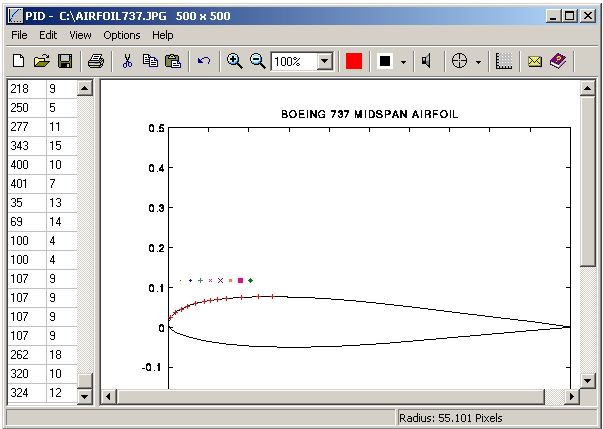Click the yellow envelope email icon

click(535, 61)
